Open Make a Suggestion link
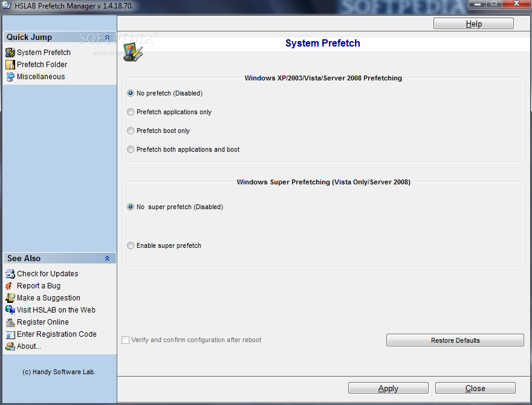This screenshot has width=532, height=405. (48, 298)
